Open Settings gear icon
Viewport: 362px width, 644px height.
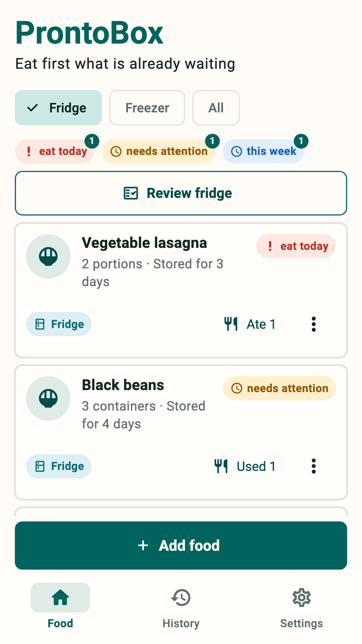tap(302, 597)
